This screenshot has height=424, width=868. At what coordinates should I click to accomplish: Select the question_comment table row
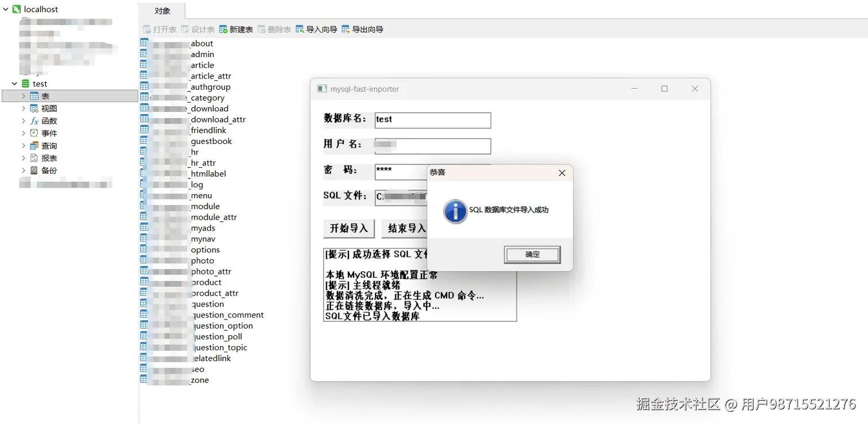(x=202, y=314)
